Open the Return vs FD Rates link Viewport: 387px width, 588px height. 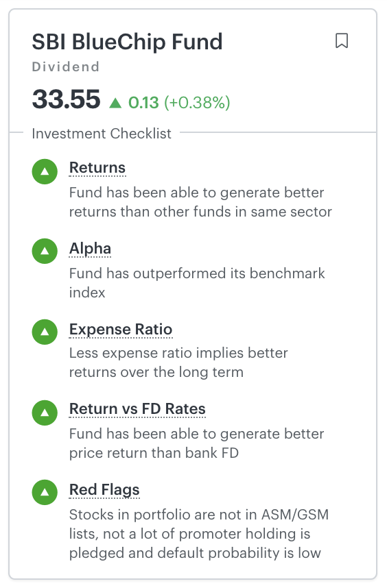[x=137, y=408]
